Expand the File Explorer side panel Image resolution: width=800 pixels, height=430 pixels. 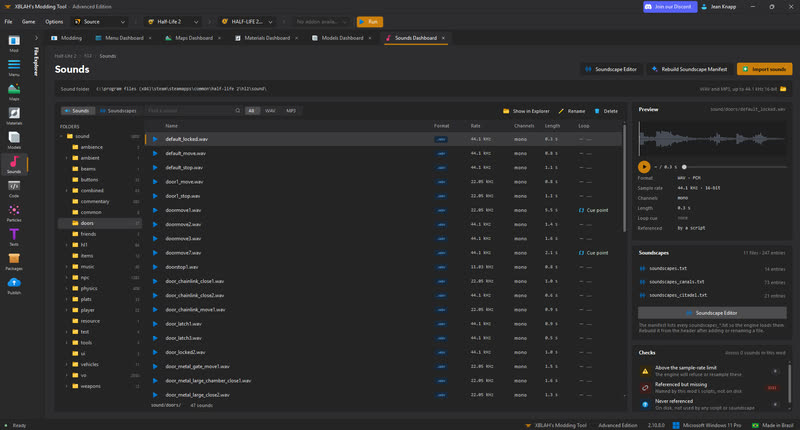click(x=36, y=38)
